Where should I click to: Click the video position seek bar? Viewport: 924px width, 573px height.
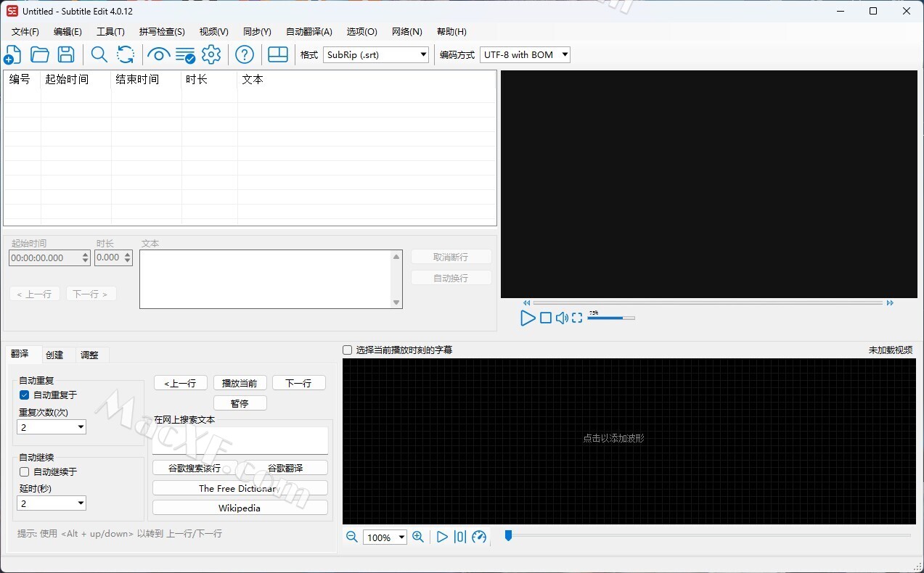point(708,302)
